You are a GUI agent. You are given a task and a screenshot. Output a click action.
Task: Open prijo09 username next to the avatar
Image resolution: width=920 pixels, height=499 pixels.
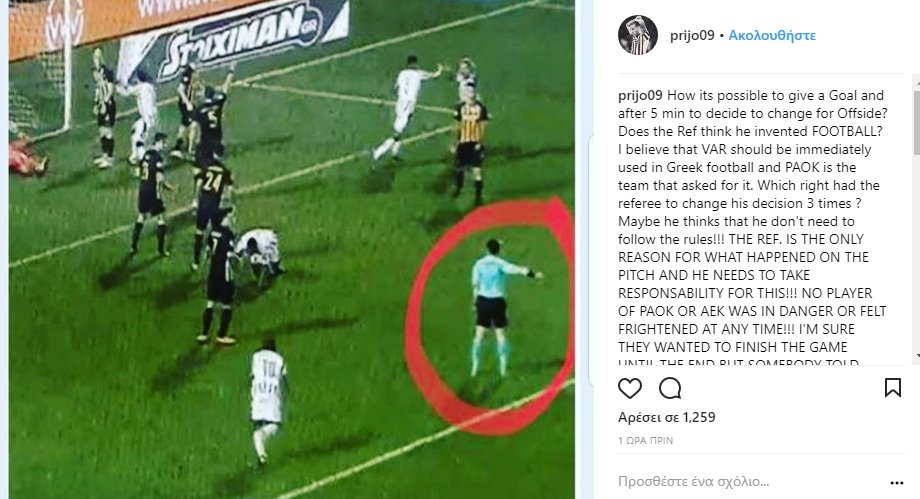pyautogui.click(x=692, y=35)
